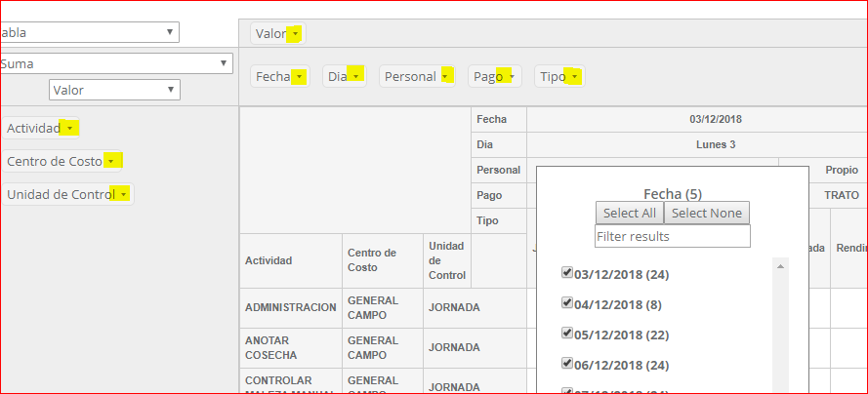Click the Centro de Costo table column header

click(383, 260)
